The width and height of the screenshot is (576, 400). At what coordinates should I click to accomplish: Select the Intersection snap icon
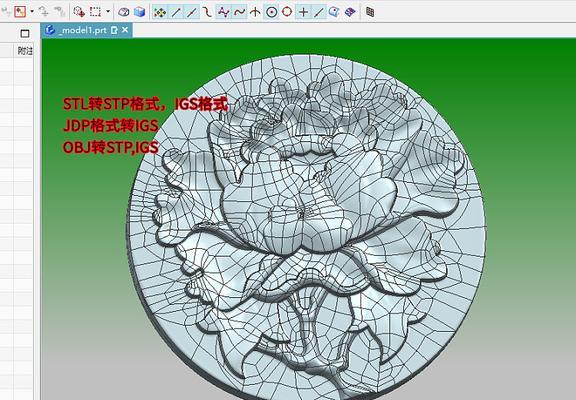[x=255, y=12]
